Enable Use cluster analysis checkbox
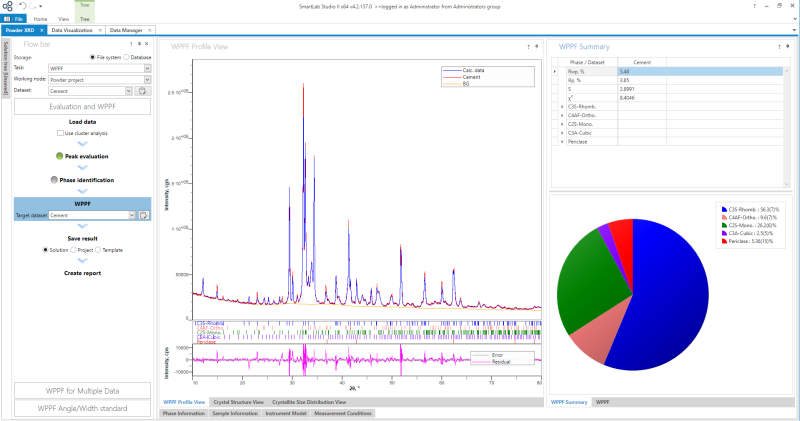Screen dimensions: 800x421 (x=60, y=133)
